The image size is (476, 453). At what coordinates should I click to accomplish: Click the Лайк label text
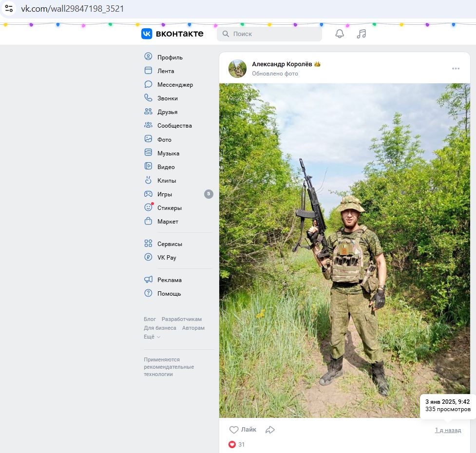point(248,430)
